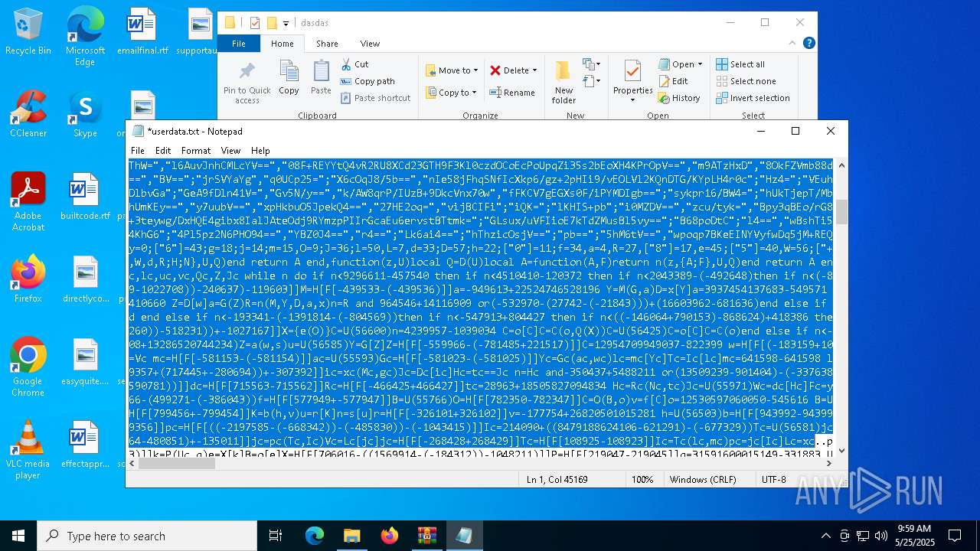Open File Explorer from the taskbar
This screenshot has width=980, height=551.
pos(351,536)
